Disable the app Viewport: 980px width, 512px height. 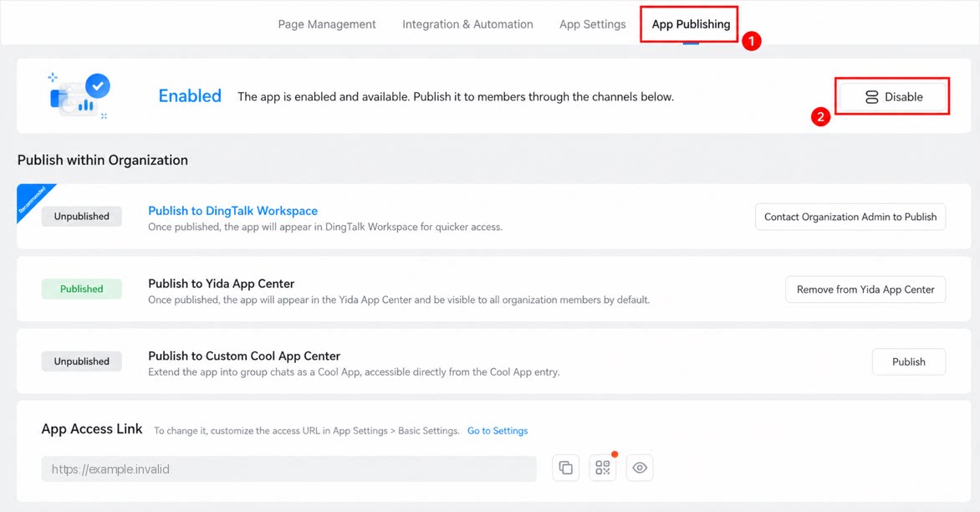coord(892,97)
